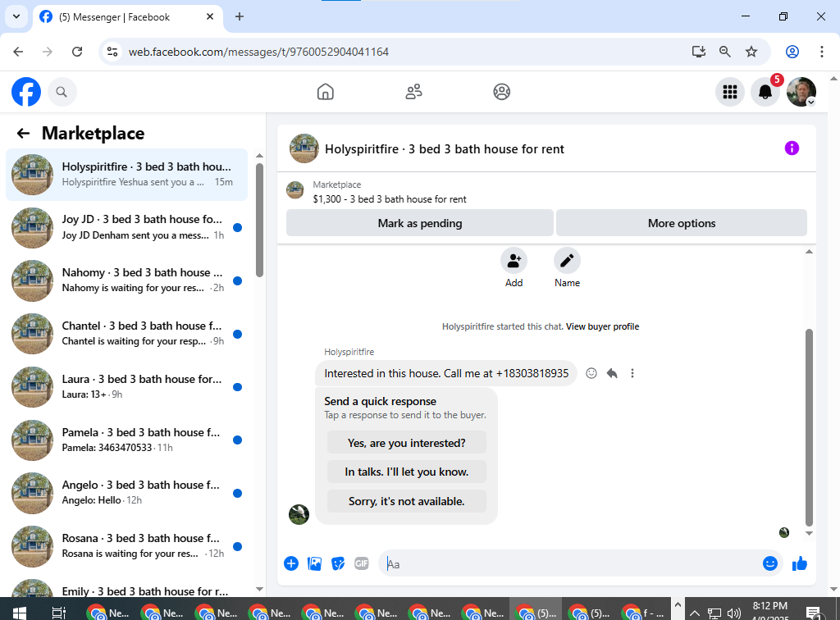
Task: Open the Laura conversation
Action: [x=126, y=386]
